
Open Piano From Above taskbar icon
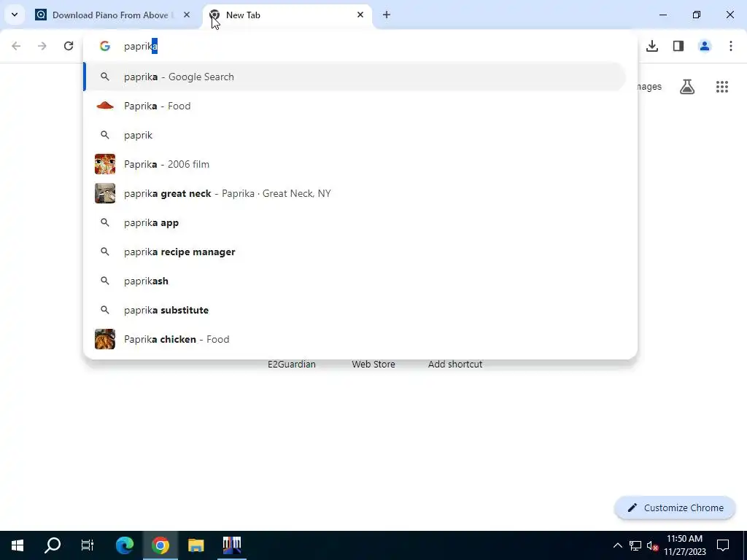point(232,545)
